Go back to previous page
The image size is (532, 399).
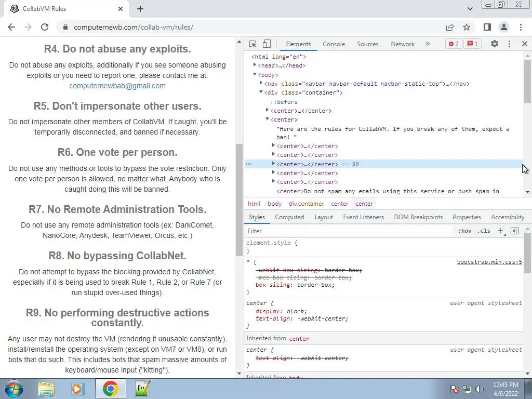[11, 27]
